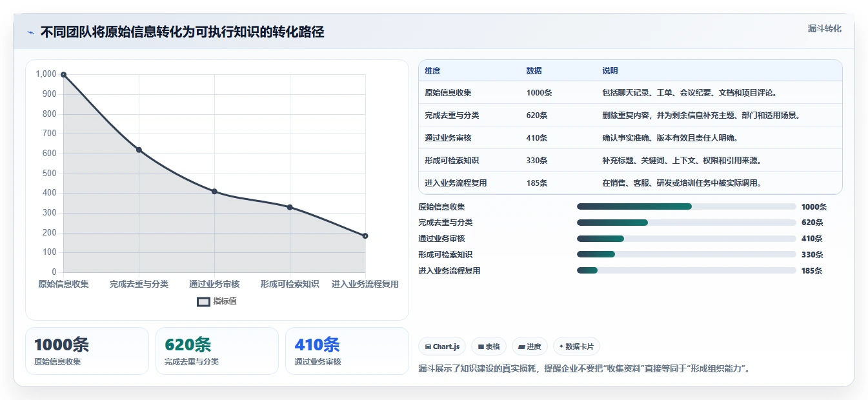Click x-axis label 通过业务审核
868x400 pixels.
(214, 284)
